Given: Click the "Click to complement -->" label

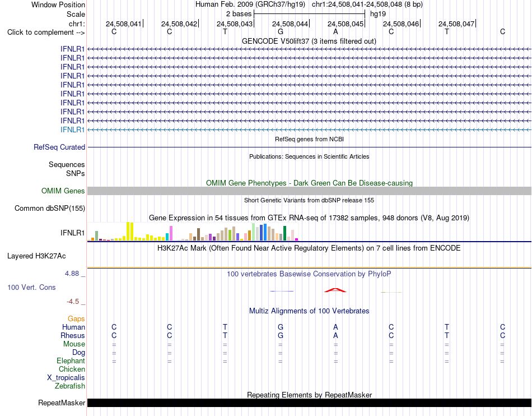Looking at the screenshot, I should (x=46, y=33).
